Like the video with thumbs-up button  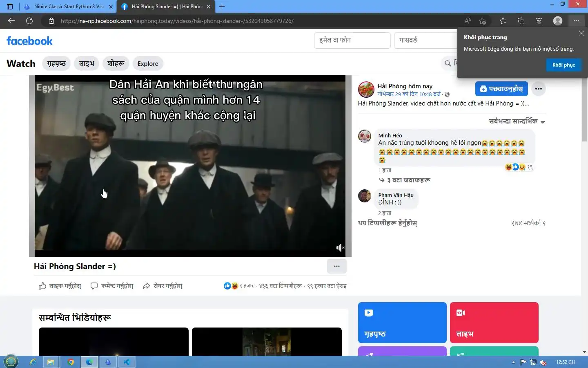coord(60,286)
